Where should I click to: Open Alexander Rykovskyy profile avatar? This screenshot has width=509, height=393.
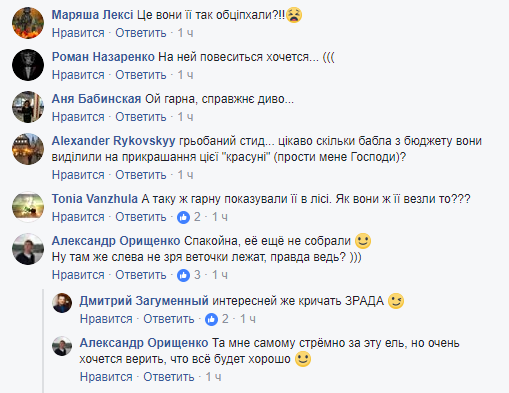point(28,149)
